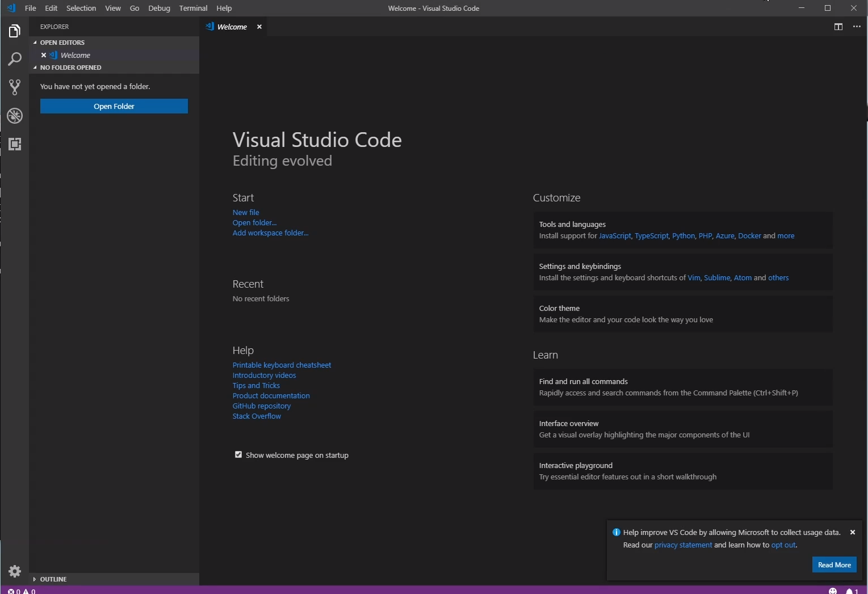Open the Search view icon
The image size is (868, 594).
point(15,59)
